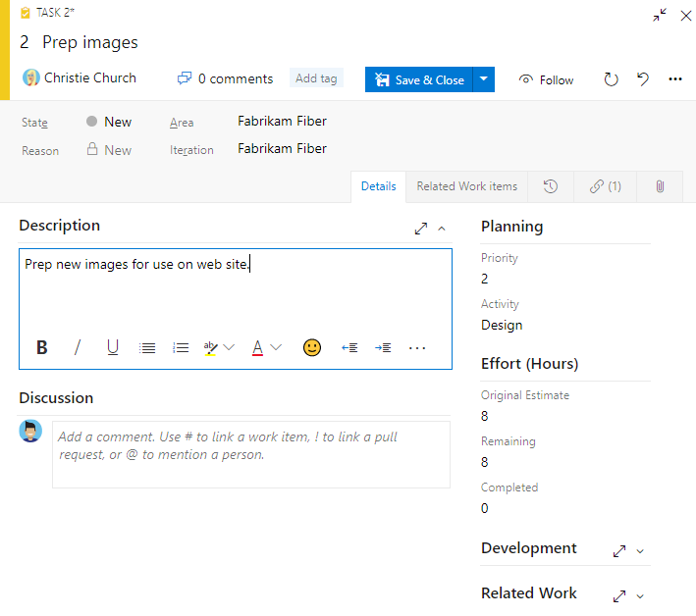Viewport: 696px width, 616px height.
Task: Insert a numbered list in Description
Action: pos(181,347)
